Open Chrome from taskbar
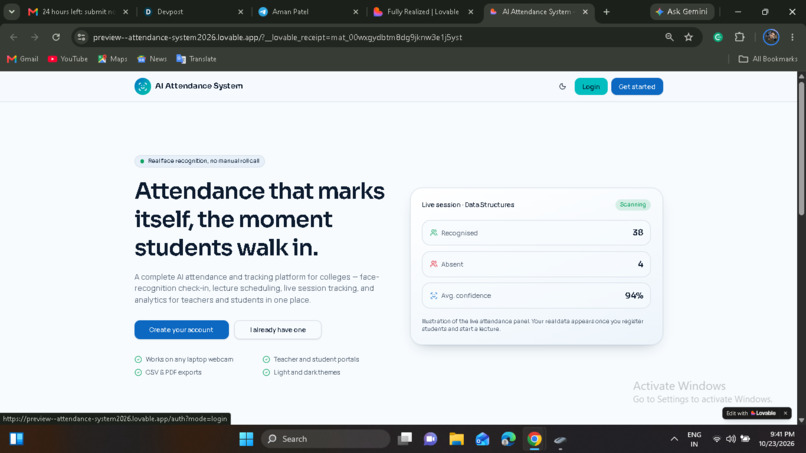The height and width of the screenshot is (453, 806). point(535,439)
